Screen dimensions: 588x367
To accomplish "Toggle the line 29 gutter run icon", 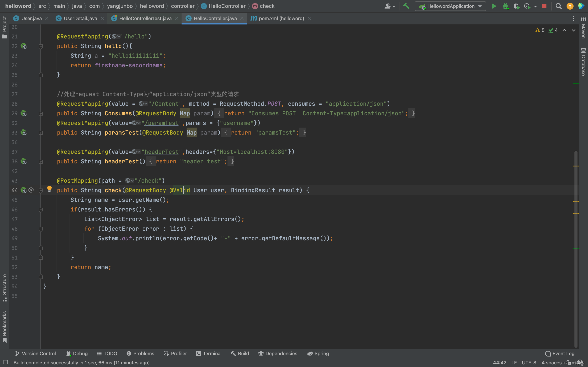I will point(24,113).
